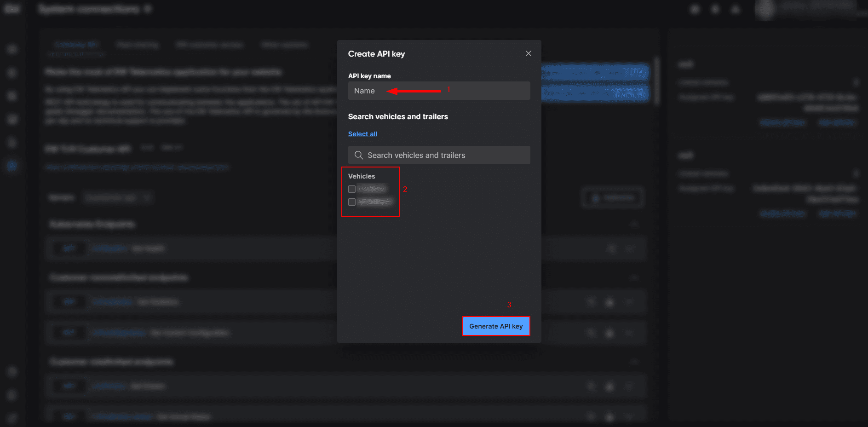This screenshot has height=427, width=868.
Task: Tick the second checkbox under Vehicles
Action: coord(352,202)
